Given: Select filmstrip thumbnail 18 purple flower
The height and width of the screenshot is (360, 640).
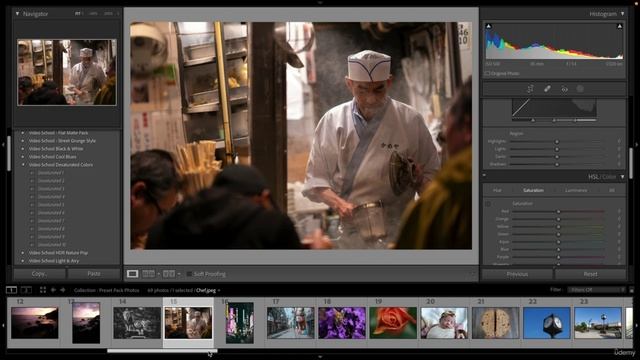Looking at the screenshot, I should coord(342,323).
